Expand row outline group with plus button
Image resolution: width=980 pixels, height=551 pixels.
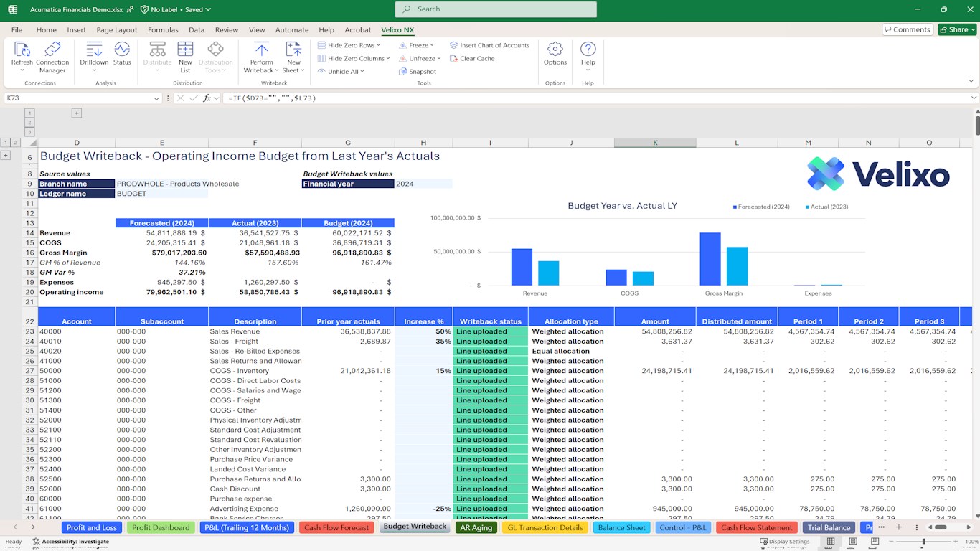(x=6, y=155)
